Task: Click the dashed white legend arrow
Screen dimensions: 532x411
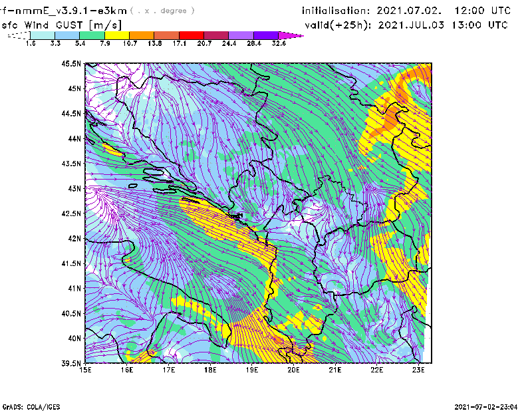Action: click(19, 35)
